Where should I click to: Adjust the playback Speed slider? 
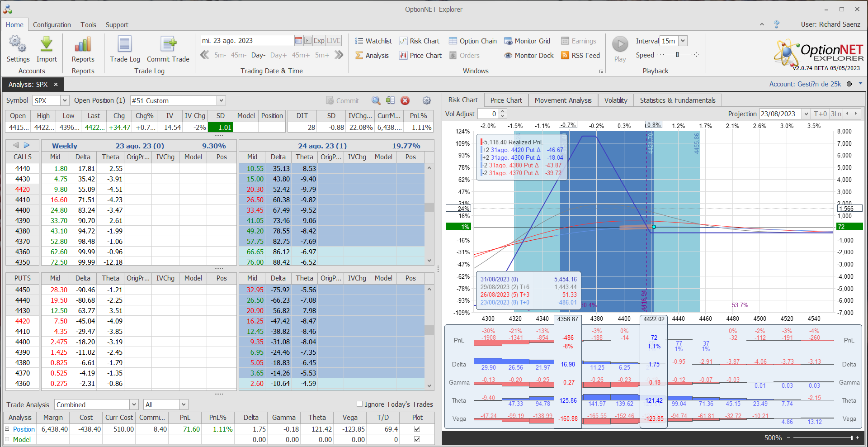click(677, 55)
